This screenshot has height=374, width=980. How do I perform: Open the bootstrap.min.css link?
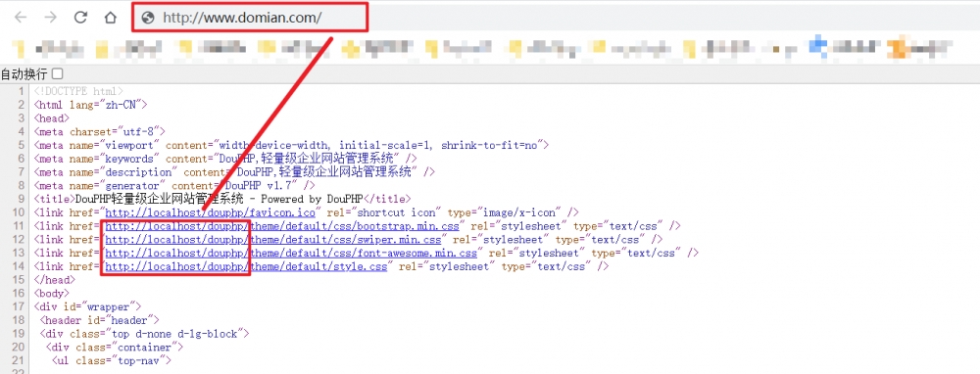[286, 225]
